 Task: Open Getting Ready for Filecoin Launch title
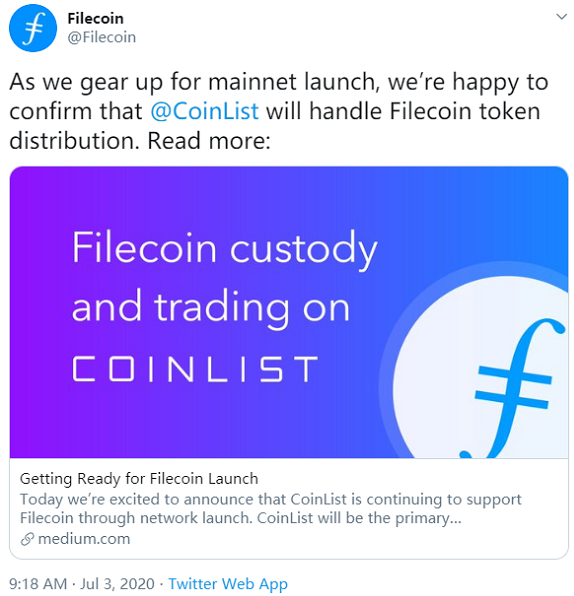[139, 479]
